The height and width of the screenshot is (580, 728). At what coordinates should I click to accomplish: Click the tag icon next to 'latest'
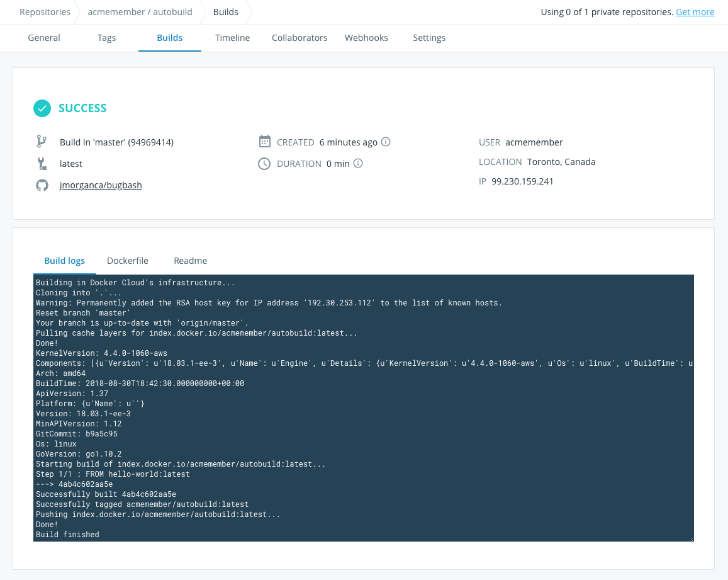pyautogui.click(x=42, y=163)
